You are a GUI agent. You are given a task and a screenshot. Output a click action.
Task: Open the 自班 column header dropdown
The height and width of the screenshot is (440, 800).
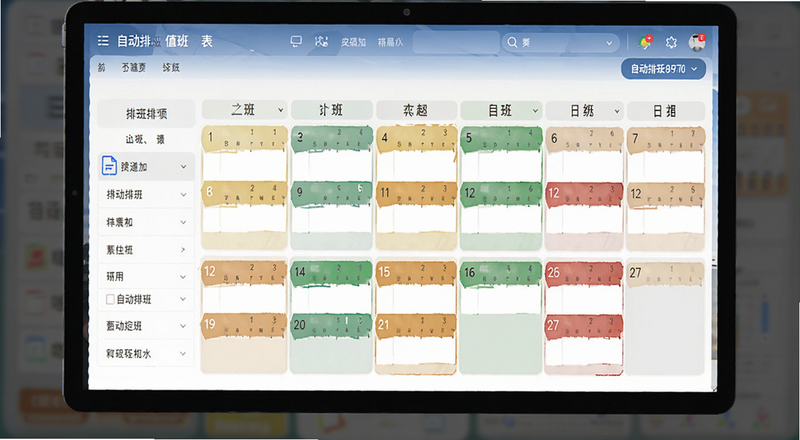pos(535,111)
